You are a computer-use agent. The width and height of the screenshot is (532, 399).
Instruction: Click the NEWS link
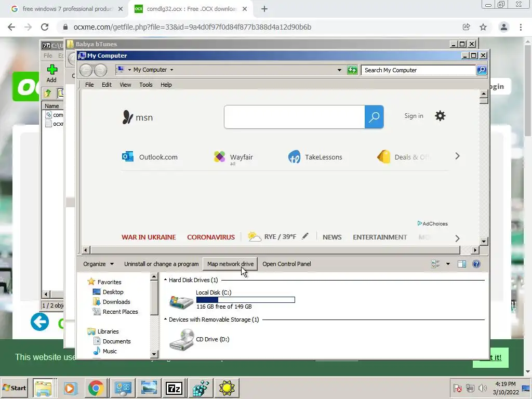click(x=332, y=237)
